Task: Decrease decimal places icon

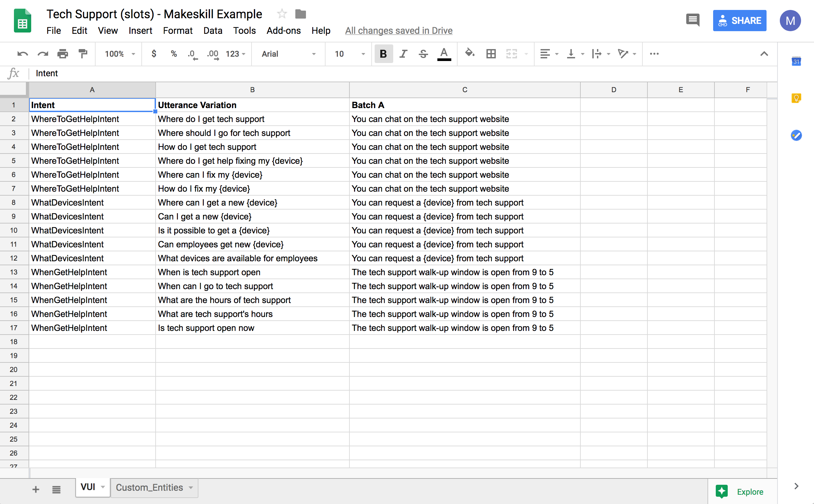Action: 193,54
